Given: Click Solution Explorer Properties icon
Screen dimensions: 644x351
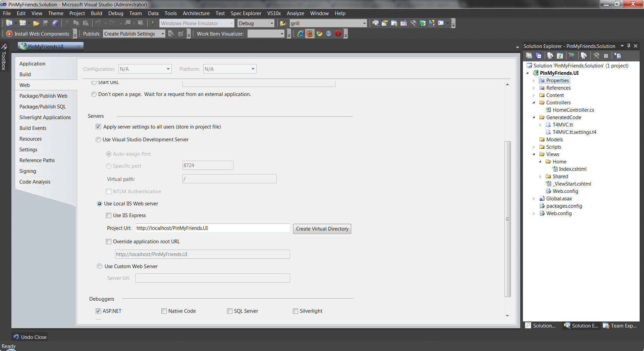Looking at the screenshot, I should click(529, 56).
